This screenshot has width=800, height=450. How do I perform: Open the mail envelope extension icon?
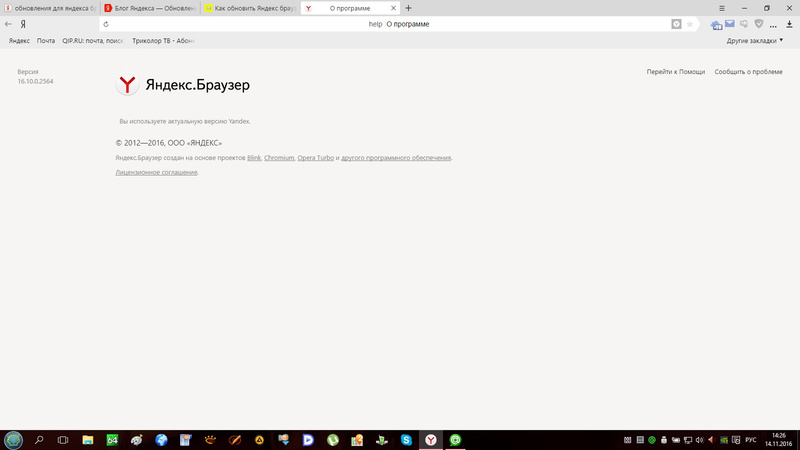[x=730, y=23]
